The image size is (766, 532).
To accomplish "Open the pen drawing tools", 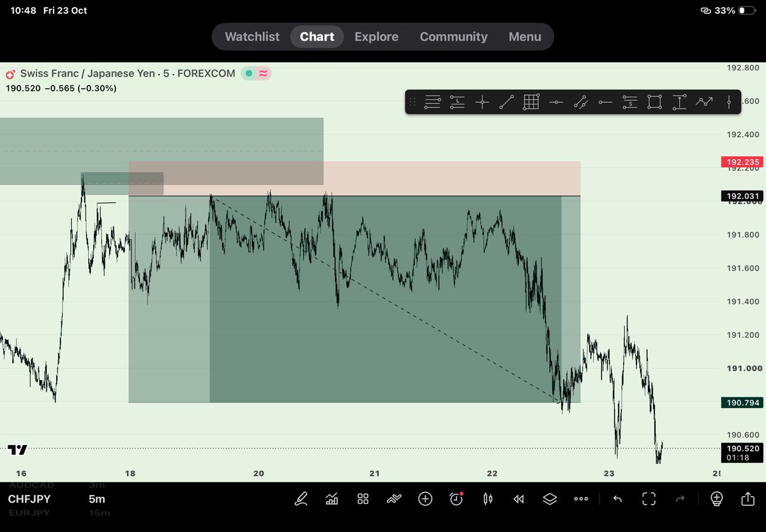I will pyautogui.click(x=301, y=499).
